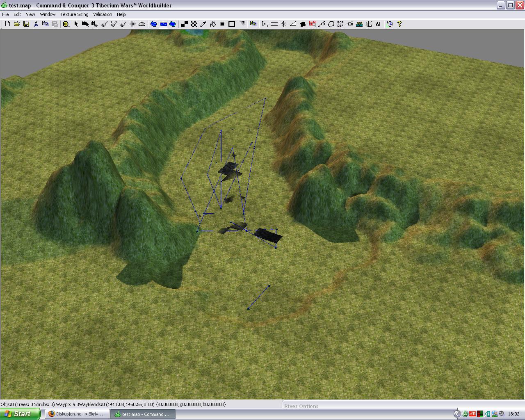Viewport: 525px width, 420px height.
Task: Open the Texture Sizing menu
Action: coord(74,14)
